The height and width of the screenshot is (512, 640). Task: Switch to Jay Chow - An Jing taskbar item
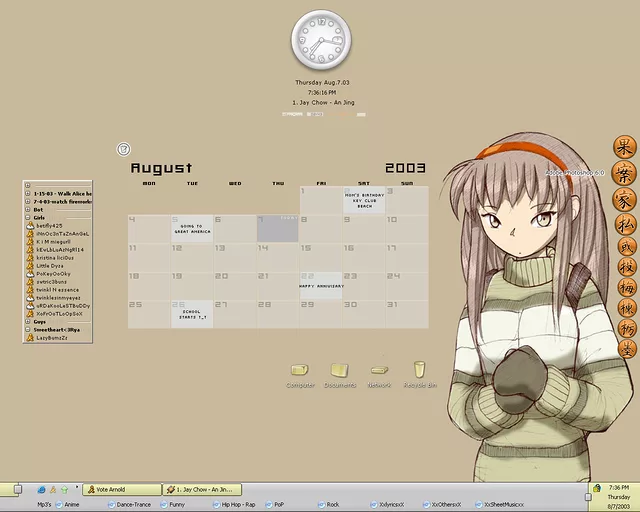(203, 490)
